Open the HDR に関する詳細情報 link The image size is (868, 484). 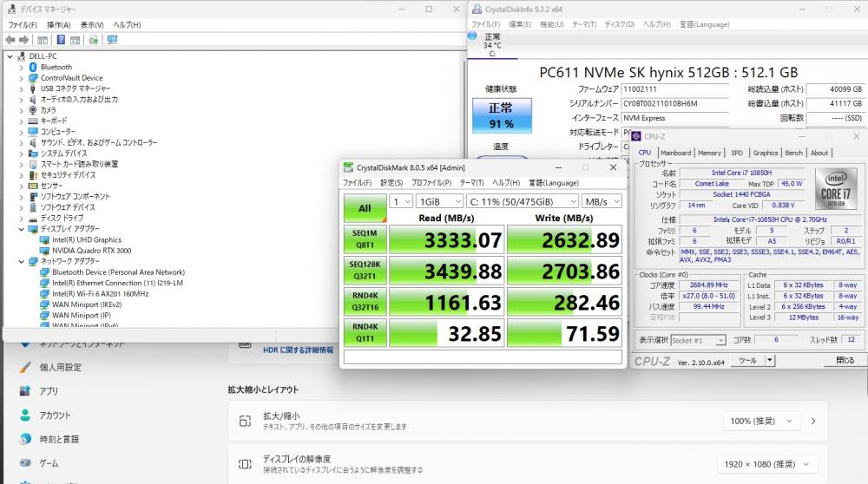[x=299, y=350]
